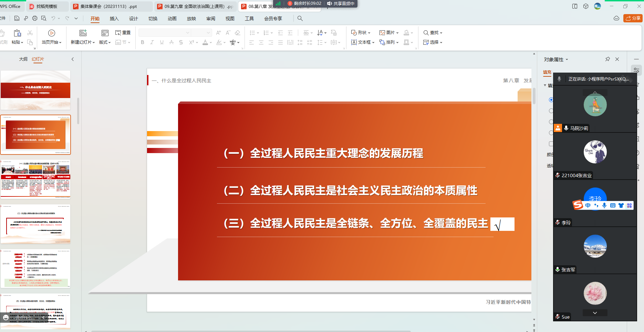Screen dimensions: 644x332
Task: Select the topmost fill radio button
Action: pos(551,100)
